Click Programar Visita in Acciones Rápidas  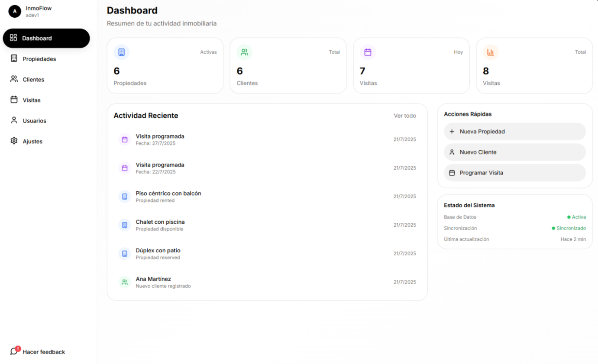(515, 173)
